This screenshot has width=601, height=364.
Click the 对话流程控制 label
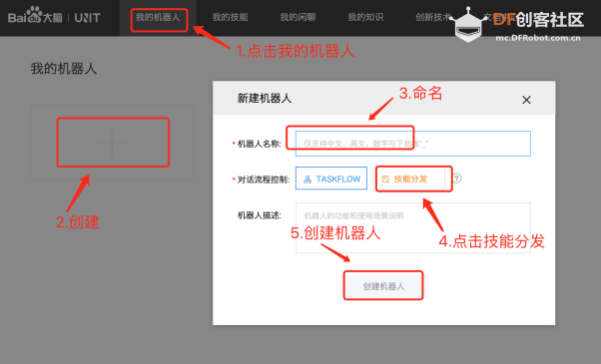(x=263, y=180)
